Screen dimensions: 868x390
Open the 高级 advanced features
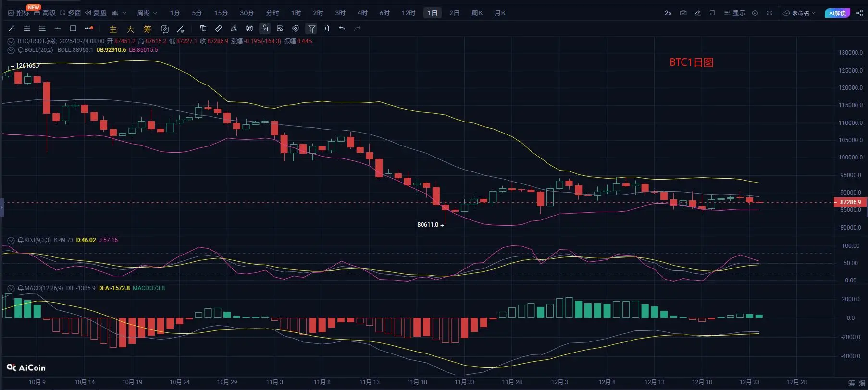45,13
